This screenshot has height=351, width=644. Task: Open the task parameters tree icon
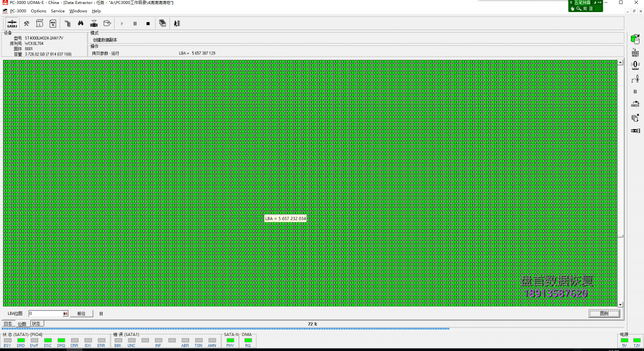68,23
